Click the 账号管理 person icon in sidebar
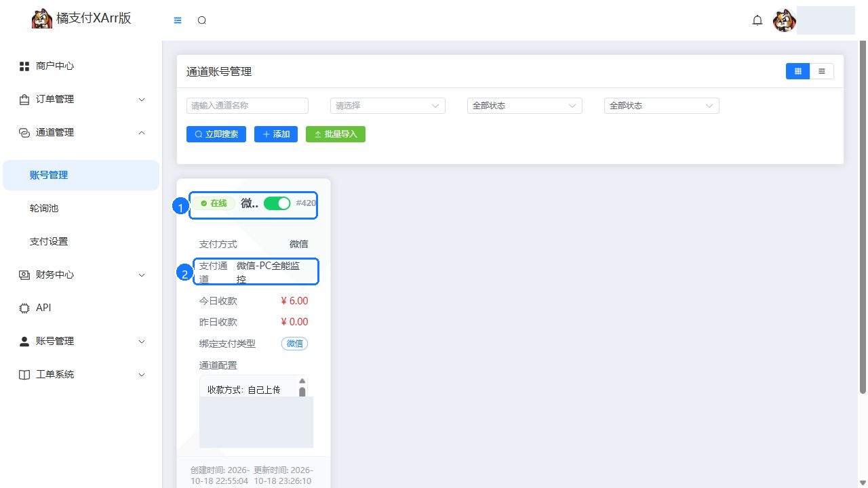The width and height of the screenshot is (868, 488). 24,342
